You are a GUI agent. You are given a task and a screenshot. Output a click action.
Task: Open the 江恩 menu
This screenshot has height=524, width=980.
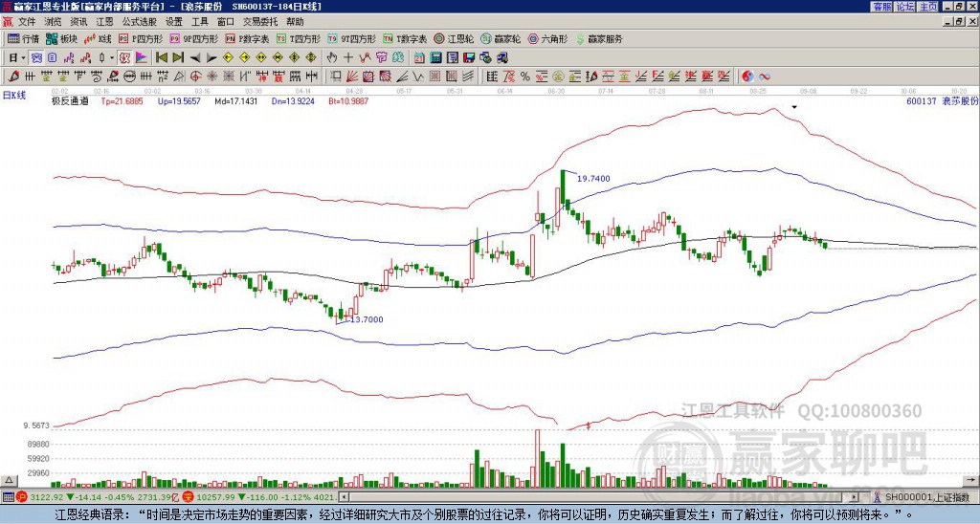click(x=105, y=22)
